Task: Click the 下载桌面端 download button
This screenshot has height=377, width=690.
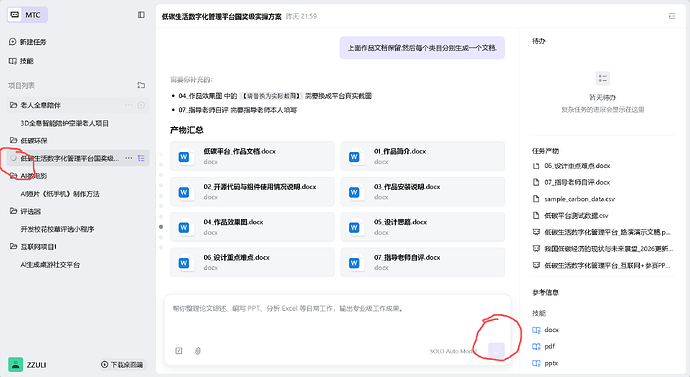Action: point(122,365)
